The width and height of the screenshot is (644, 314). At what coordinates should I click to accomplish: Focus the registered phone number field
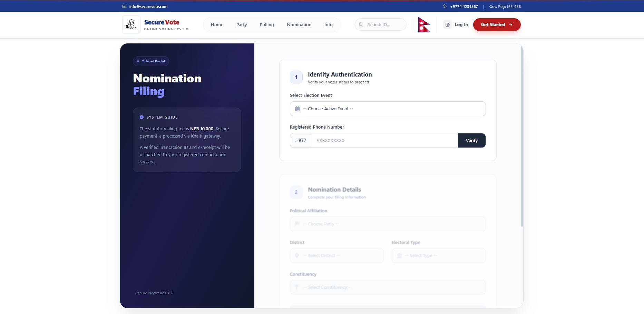point(384,141)
